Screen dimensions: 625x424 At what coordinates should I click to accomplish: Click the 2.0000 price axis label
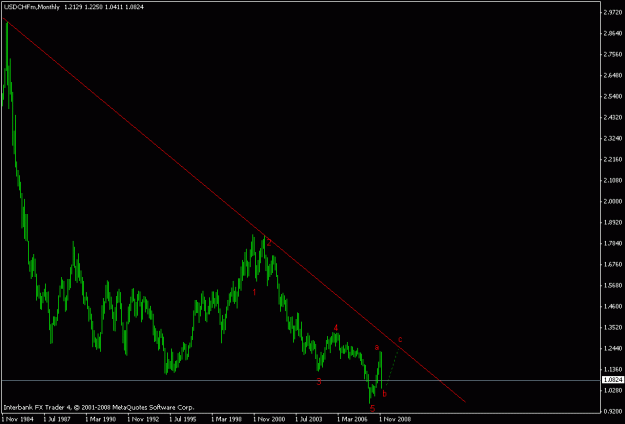pyautogui.click(x=611, y=201)
